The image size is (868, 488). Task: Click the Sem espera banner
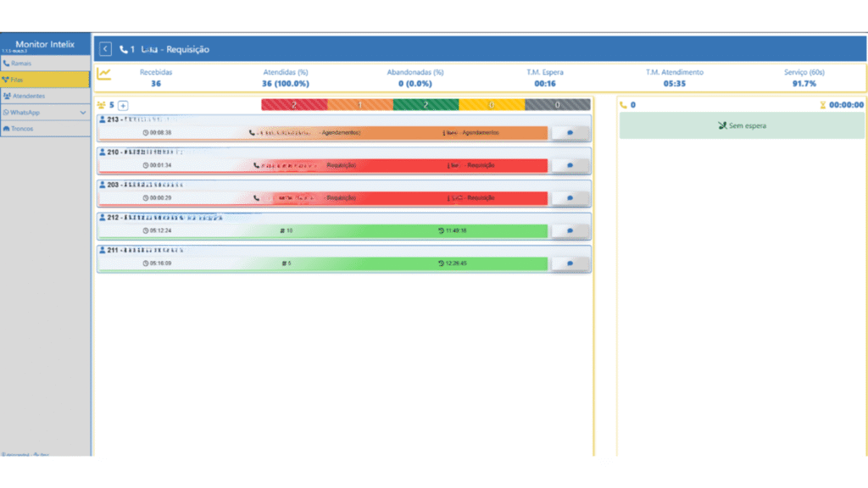click(x=742, y=126)
